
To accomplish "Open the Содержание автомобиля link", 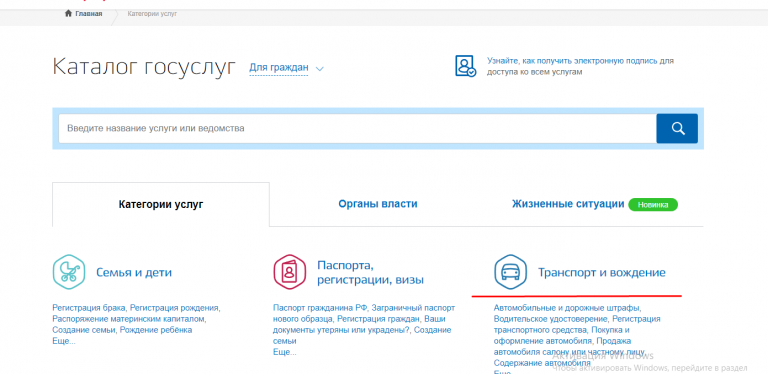I will pos(542,363).
